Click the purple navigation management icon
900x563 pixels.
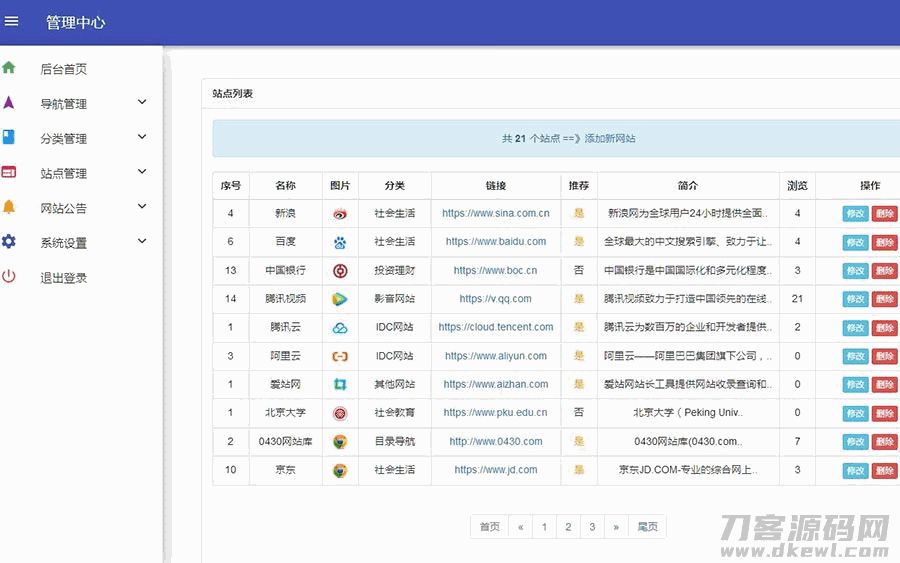pos(9,103)
